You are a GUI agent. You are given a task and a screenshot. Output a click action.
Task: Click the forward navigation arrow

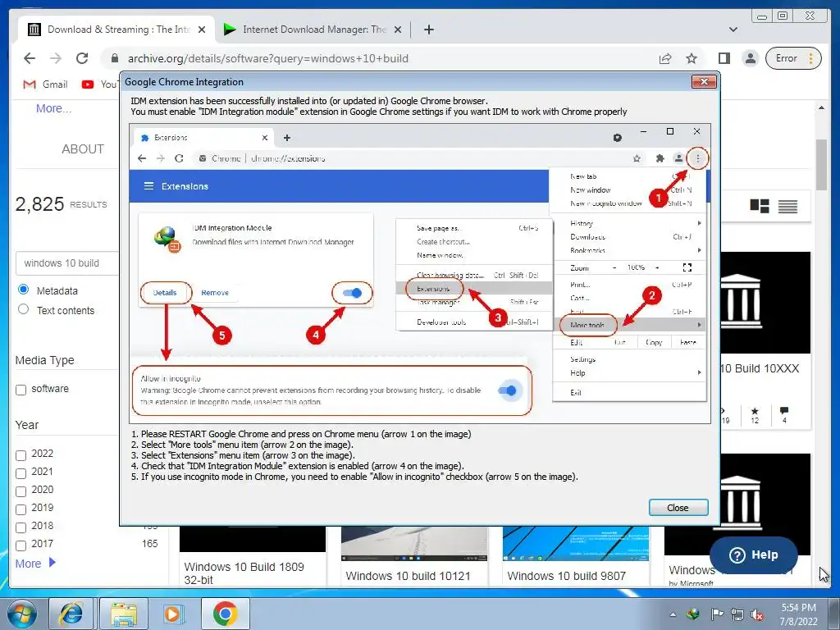56,58
